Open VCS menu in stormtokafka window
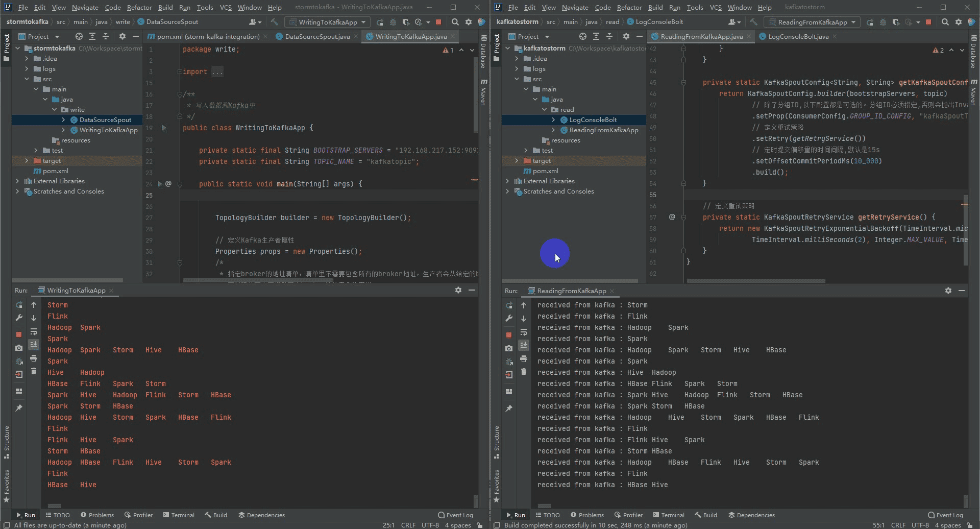This screenshot has height=529, width=980. (226, 7)
